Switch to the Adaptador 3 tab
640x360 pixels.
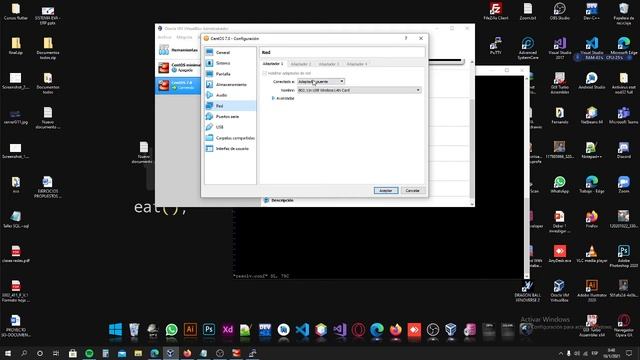click(329, 64)
